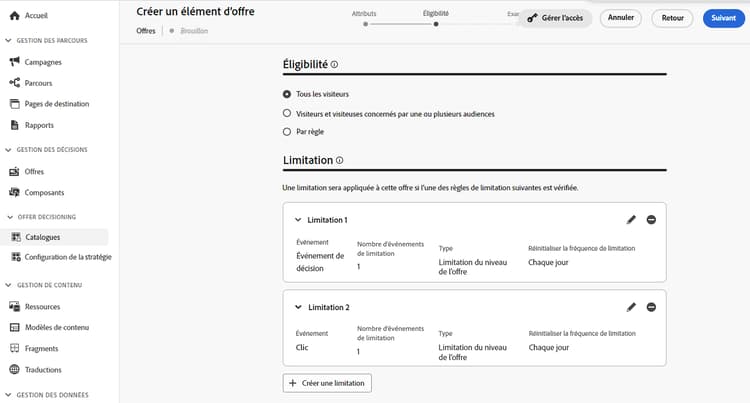Open Modèles de contenu menu item
This screenshot has width=750, height=403.
click(57, 327)
